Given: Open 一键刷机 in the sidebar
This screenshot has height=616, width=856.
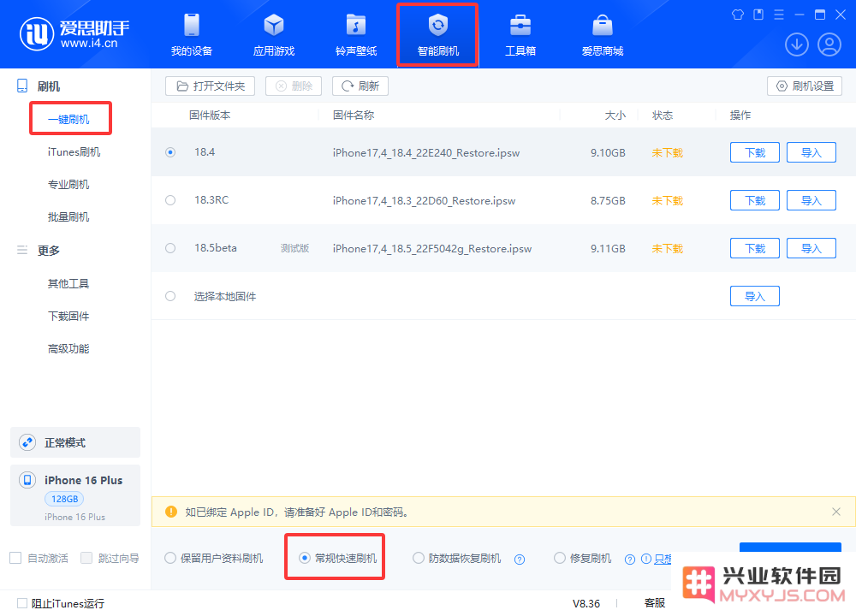Looking at the screenshot, I should pyautogui.click(x=68, y=119).
